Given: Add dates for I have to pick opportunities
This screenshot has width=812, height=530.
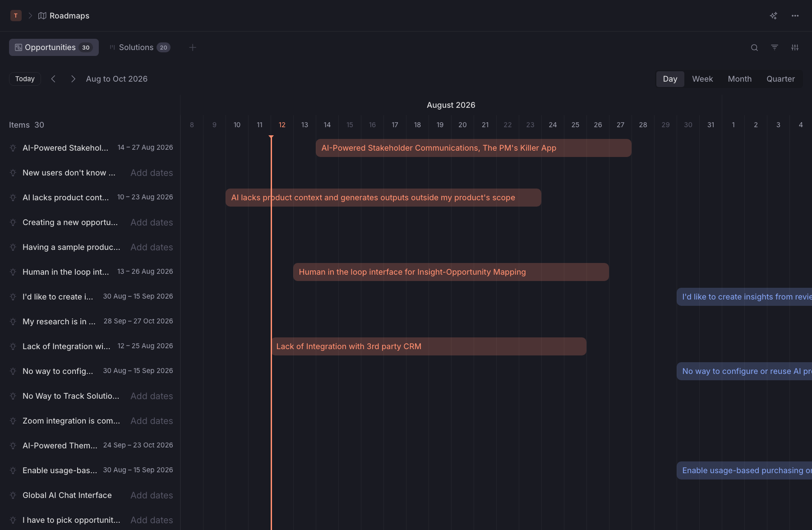Looking at the screenshot, I should tap(152, 520).
